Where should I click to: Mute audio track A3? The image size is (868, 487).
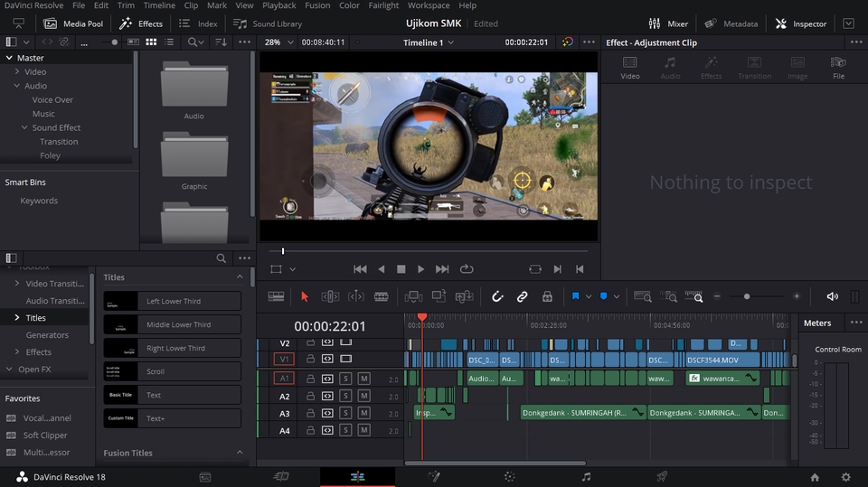[363, 413]
